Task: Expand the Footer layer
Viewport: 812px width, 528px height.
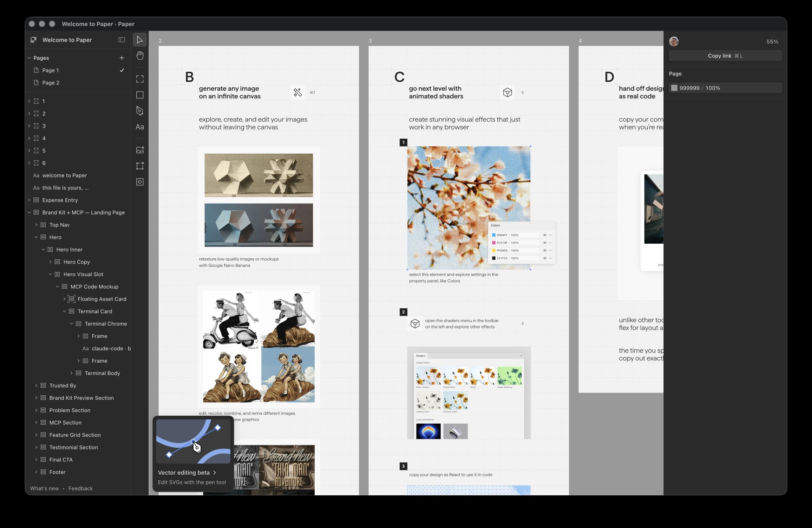Action: click(x=36, y=472)
